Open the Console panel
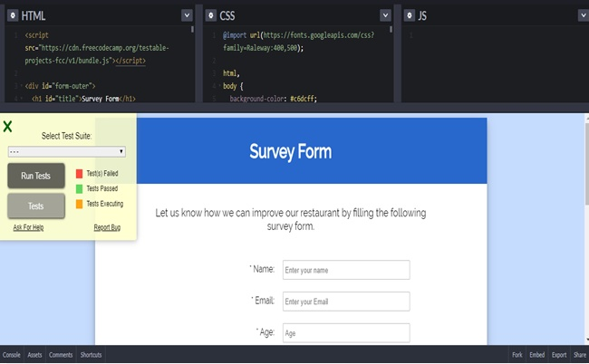This screenshot has height=364, width=589. point(11,355)
